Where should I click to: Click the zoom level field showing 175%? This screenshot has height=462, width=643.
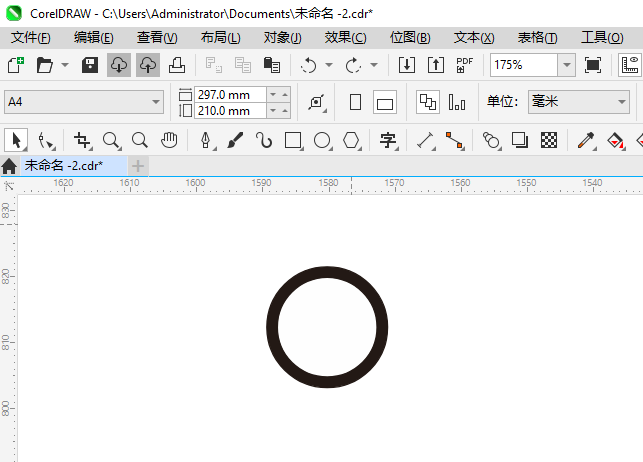(524, 65)
